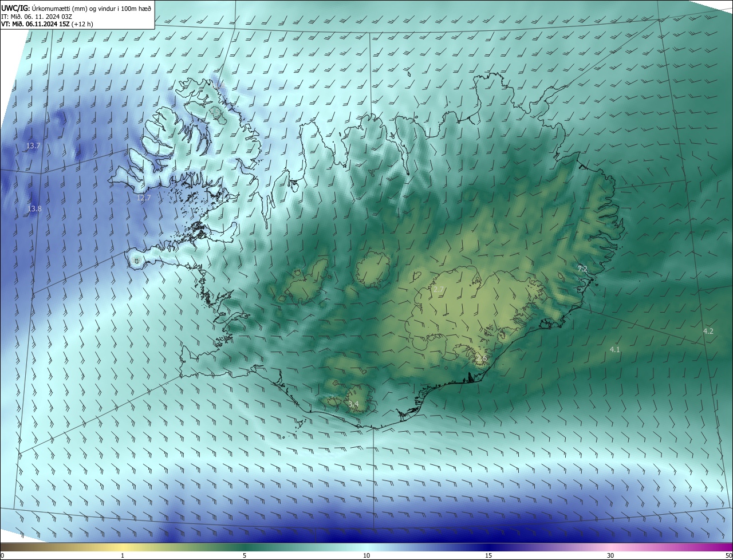Click the 13.7 value on the map
This screenshot has height=560, width=733.
pos(33,146)
